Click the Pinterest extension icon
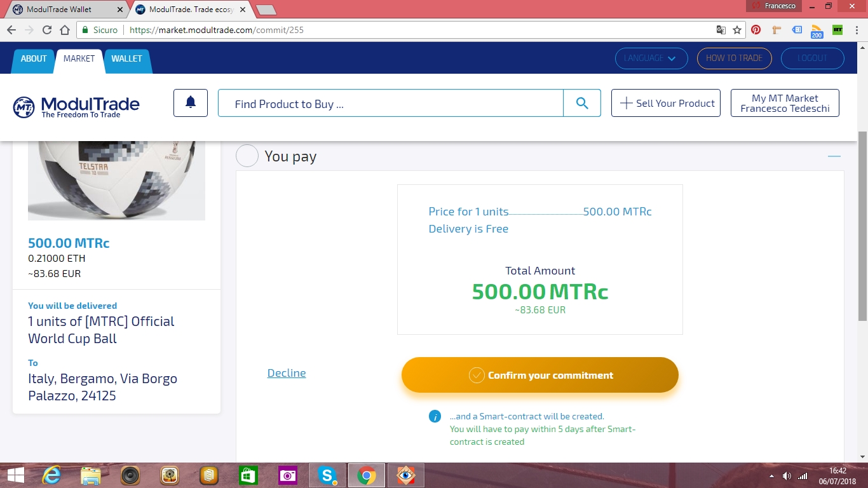 756,30
